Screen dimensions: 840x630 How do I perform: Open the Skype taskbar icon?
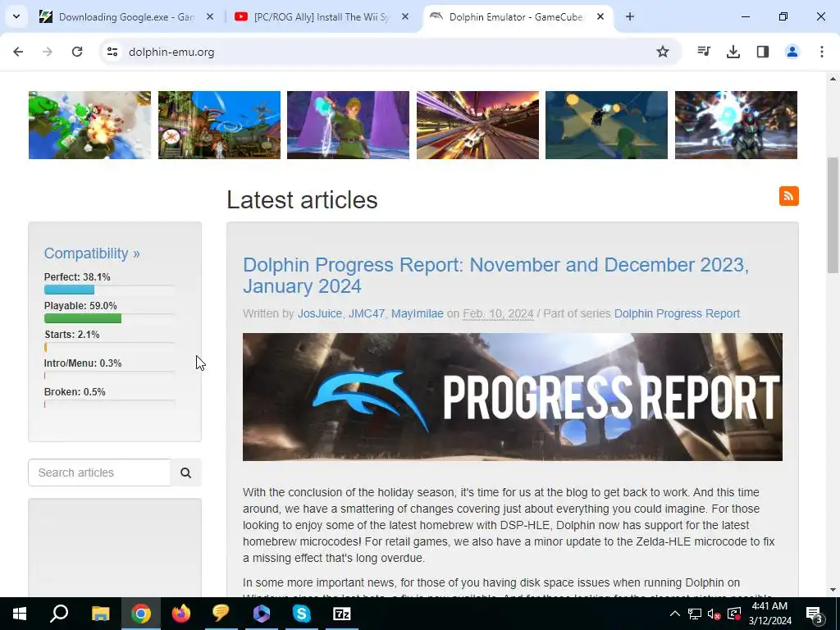point(302,614)
